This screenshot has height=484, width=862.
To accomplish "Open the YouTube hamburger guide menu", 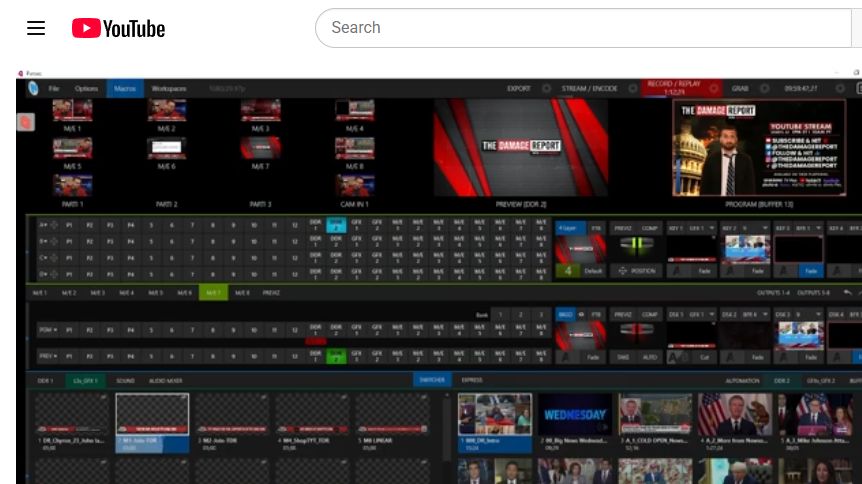I will click(36, 28).
